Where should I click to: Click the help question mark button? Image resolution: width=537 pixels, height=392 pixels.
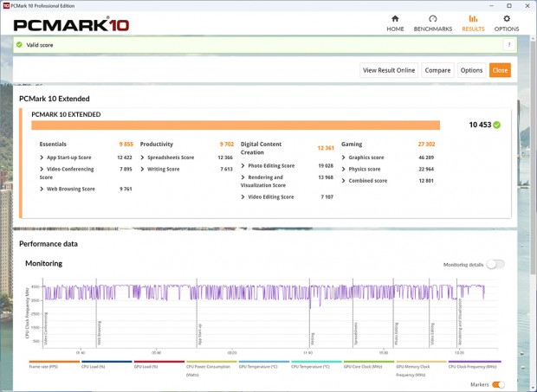point(509,45)
